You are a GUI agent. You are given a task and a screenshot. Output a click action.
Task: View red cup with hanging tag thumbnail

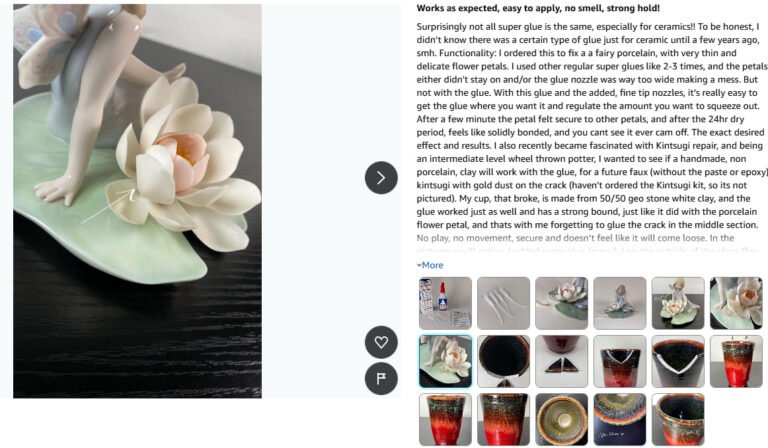pos(736,361)
